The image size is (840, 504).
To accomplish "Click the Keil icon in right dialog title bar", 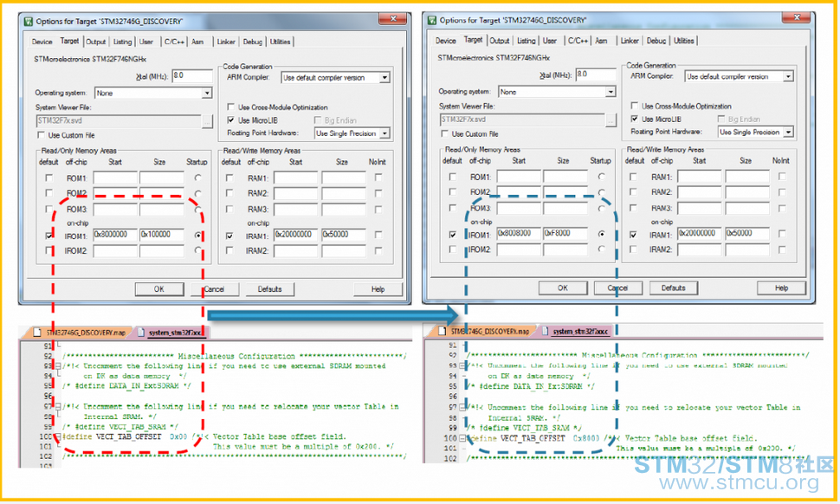I will 432,21.
